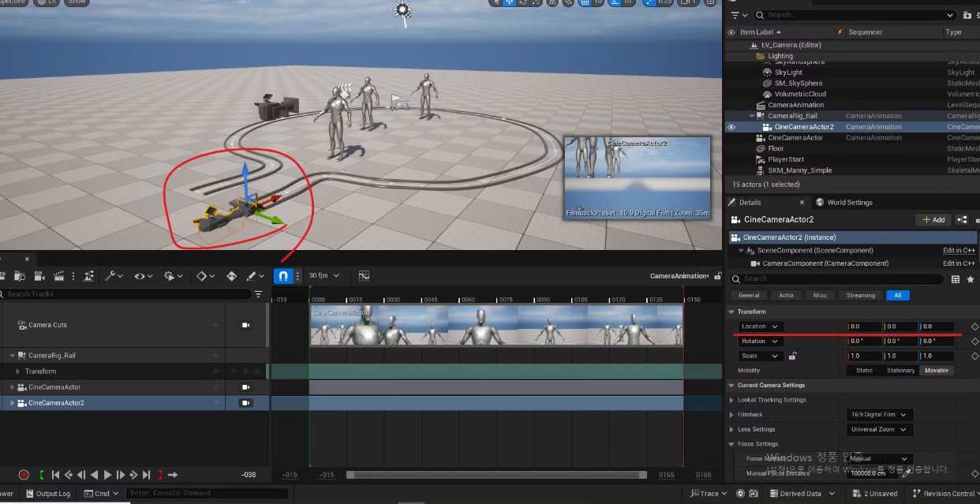Screen dimensions: 980x504
Task: Select the Actor filter in Details
Action: click(x=786, y=296)
